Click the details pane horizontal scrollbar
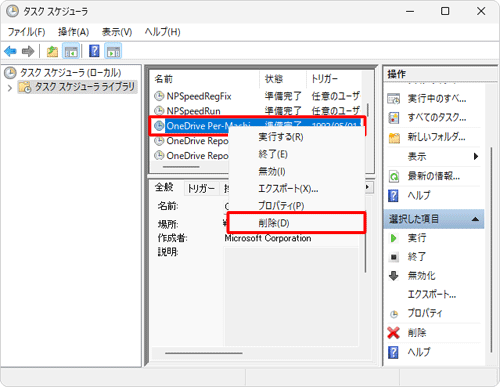 (x=204, y=353)
